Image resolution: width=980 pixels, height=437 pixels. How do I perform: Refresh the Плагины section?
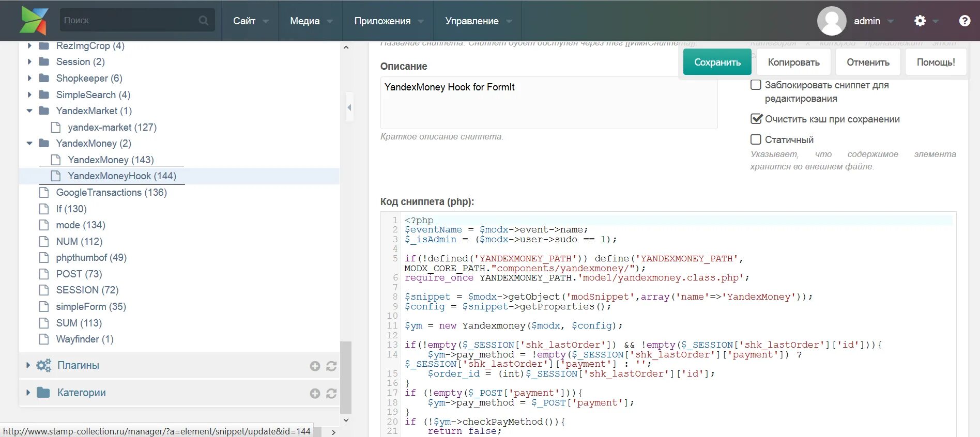(331, 366)
